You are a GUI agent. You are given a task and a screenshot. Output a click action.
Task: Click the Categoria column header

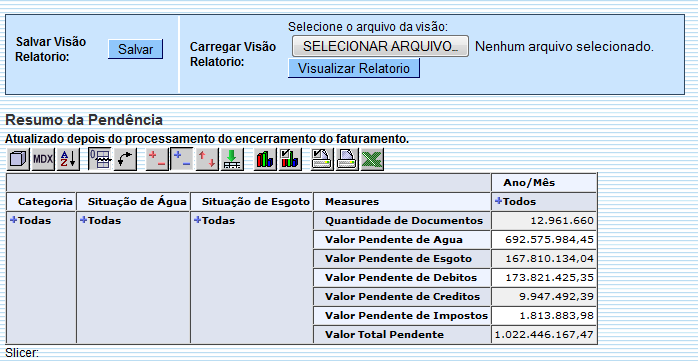coord(41,202)
